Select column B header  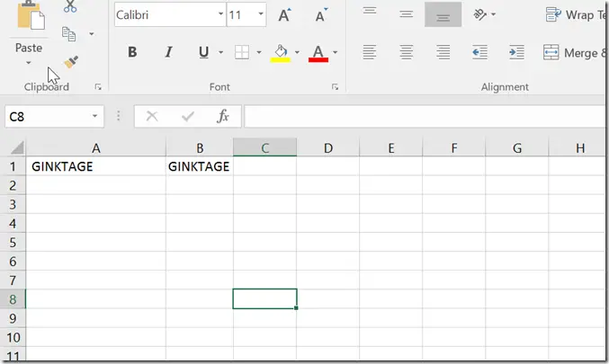(x=200, y=148)
